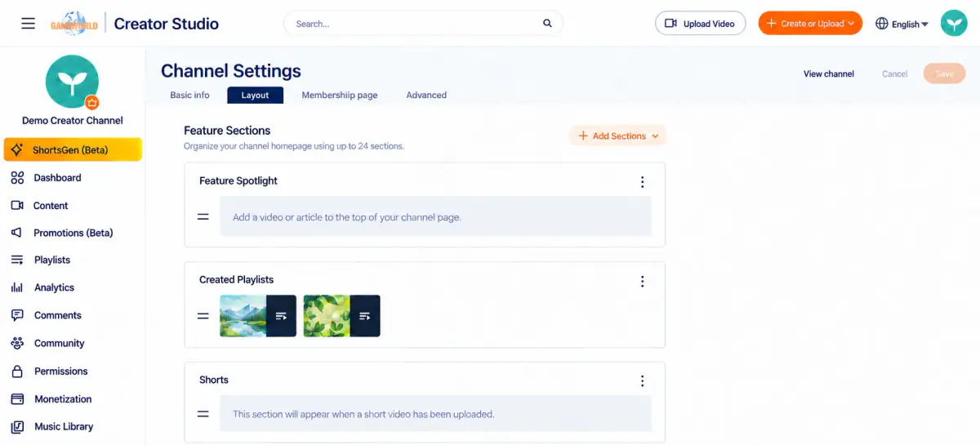Viewport: 980px width, 445px height.
Task: Open the profile avatar menu
Action: point(954,23)
